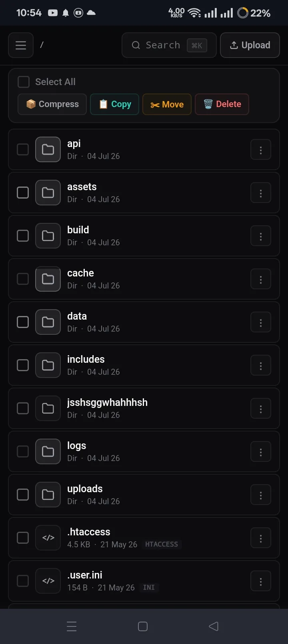Open the jsshsggwhahhhsh folder icon
This screenshot has width=288, height=644.
coord(48,408)
